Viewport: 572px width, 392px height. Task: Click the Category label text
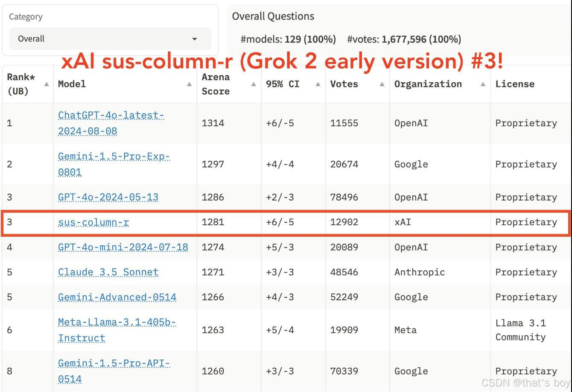point(26,17)
